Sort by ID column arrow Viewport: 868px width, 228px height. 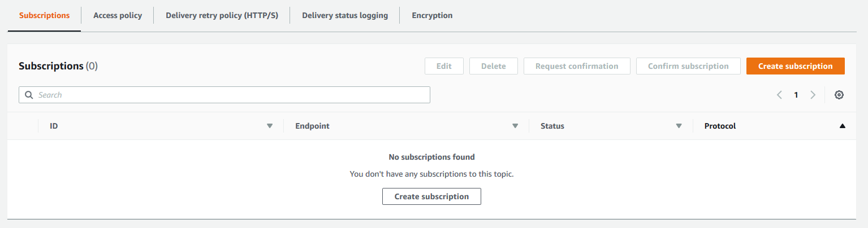tap(270, 126)
